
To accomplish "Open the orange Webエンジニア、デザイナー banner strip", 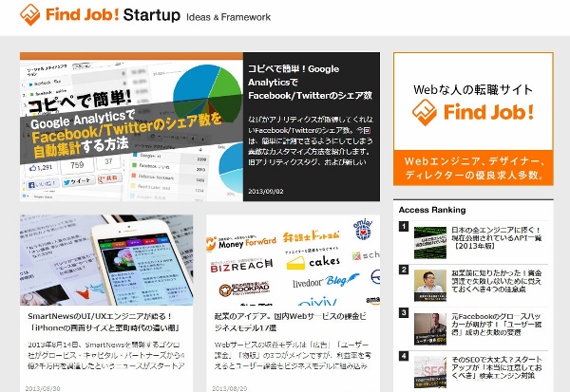I will click(x=473, y=168).
